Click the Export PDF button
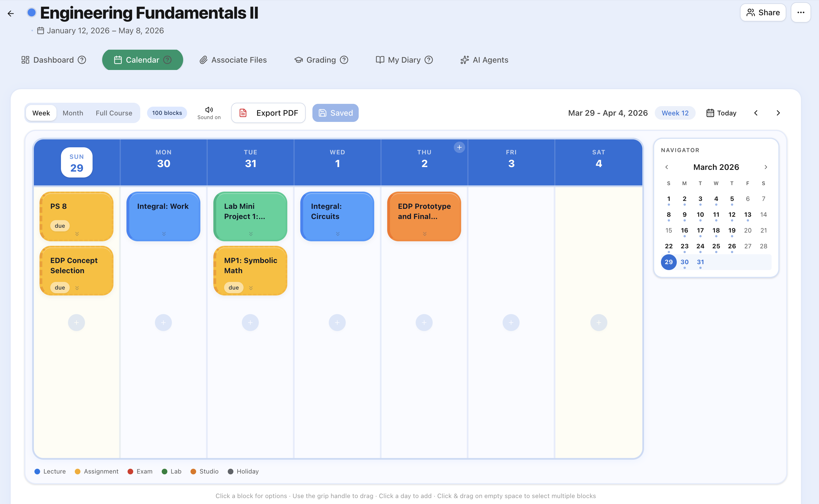Image resolution: width=819 pixels, height=504 pixels. pyautogui.click(x=268, y=113)
